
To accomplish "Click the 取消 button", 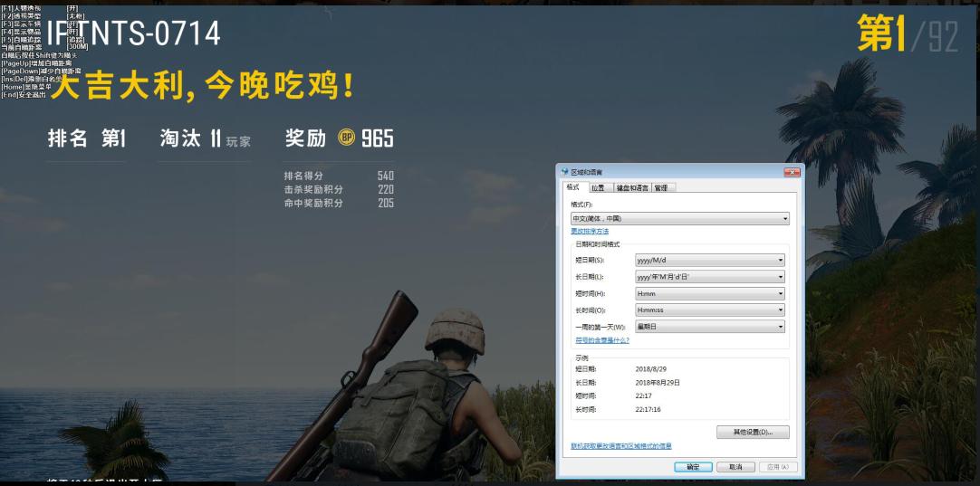I will (735, 467).
